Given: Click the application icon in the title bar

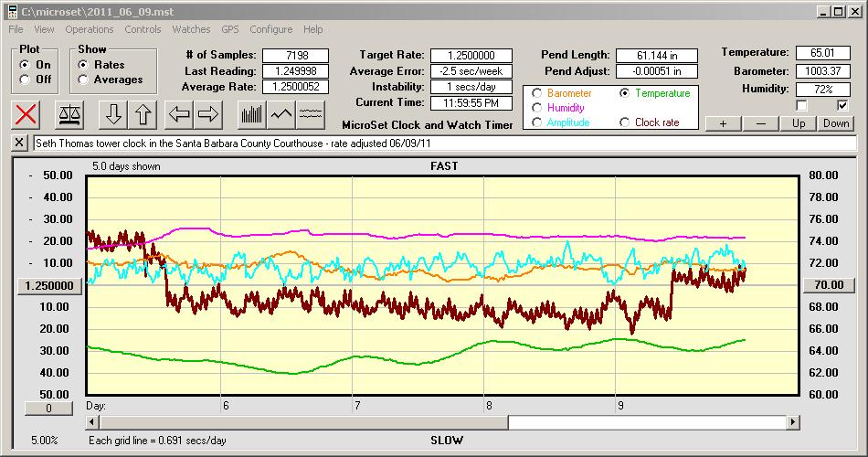Looking at the screenshot, I should click(12, 12).
